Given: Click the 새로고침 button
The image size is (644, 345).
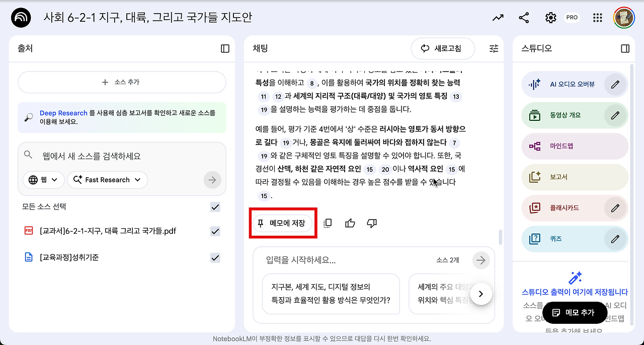Looking at the screenshot, I should [443, 48].
